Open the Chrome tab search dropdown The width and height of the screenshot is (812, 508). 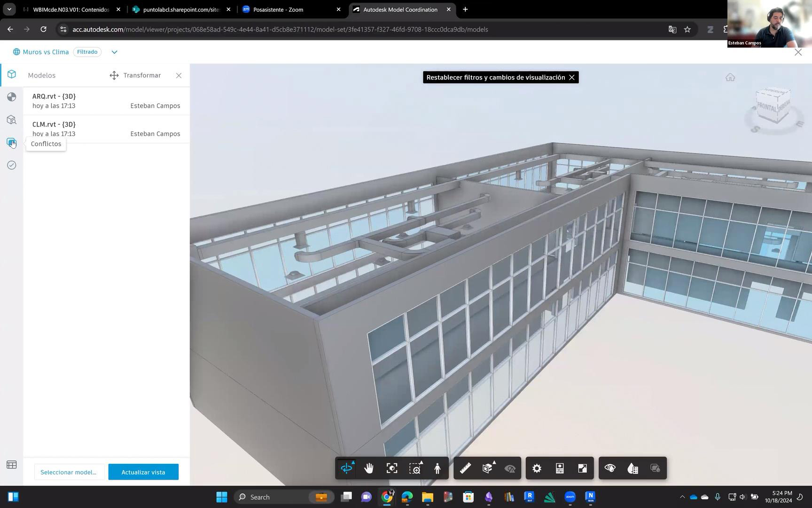(x=9, y=9)
